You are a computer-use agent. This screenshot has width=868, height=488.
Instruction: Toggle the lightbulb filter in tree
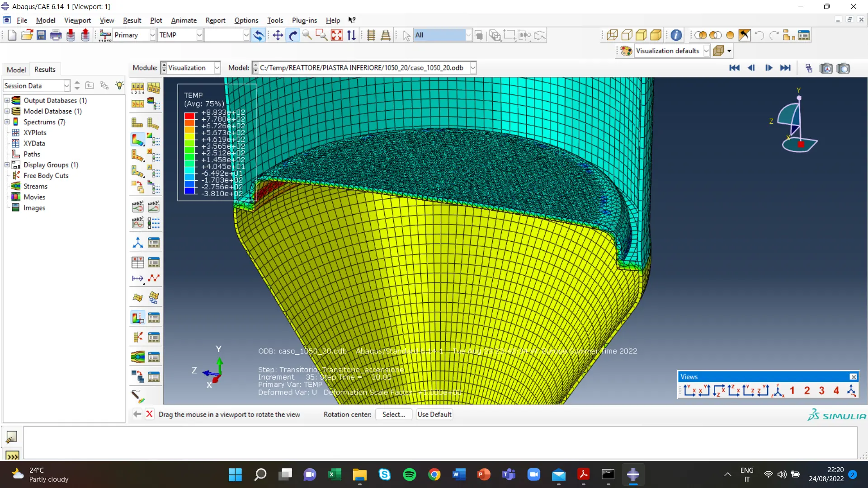(x=119, y=85)
